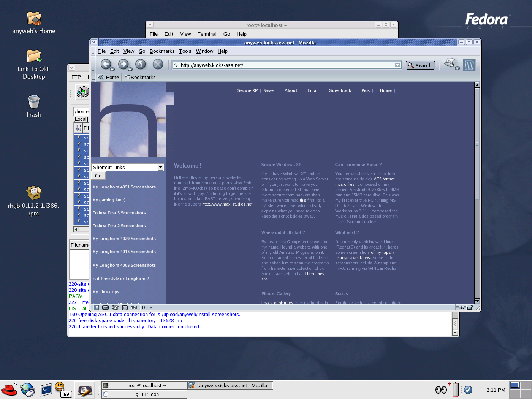Viewport: 532px width, 399px height.
Task: Open the Back button history dropdown arrow
Action: (x=112, y=69)
